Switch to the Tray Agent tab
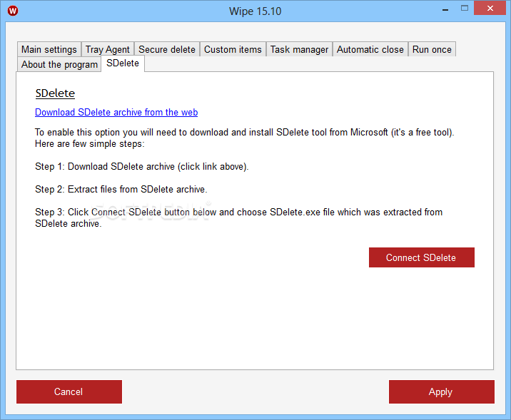The width and height of the screenshot is (511, 420). pyautogui.click(x=108, y=49)
